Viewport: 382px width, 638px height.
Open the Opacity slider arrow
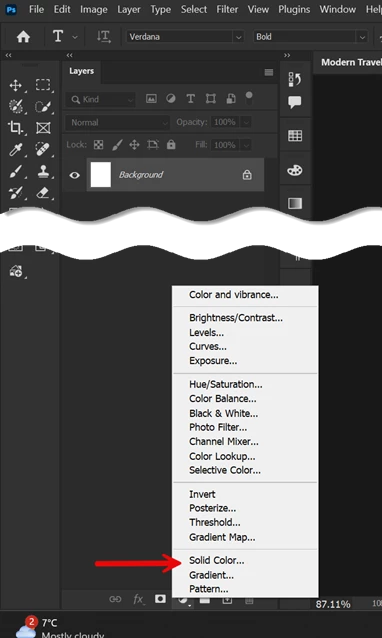pyautogui.click(x=246, y=122)
